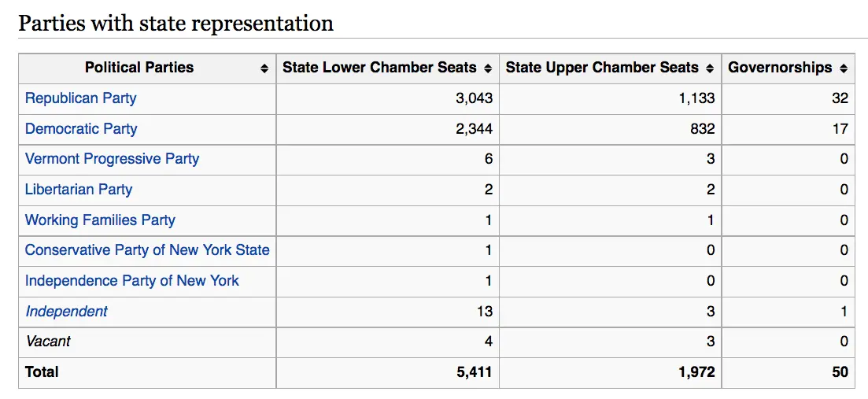The height and width of the screenshot is (399, 868).
Task: Click the State Upper Chamber Seats header text
Action: click(602, 68)
